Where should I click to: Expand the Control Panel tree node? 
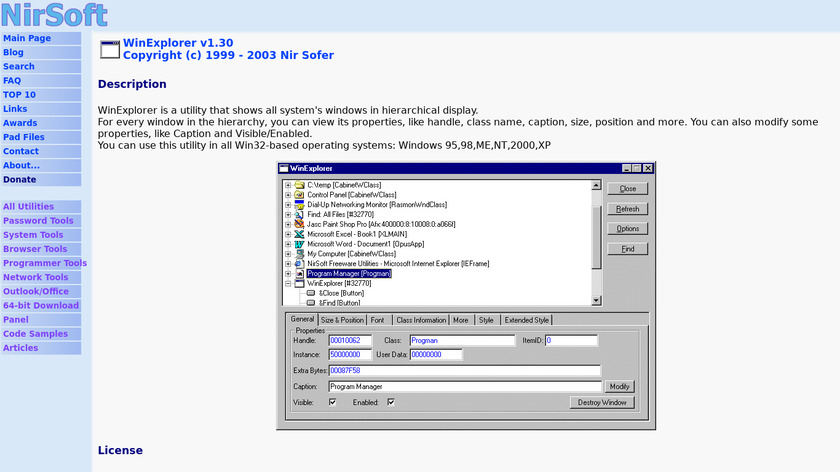pos(288,195)
